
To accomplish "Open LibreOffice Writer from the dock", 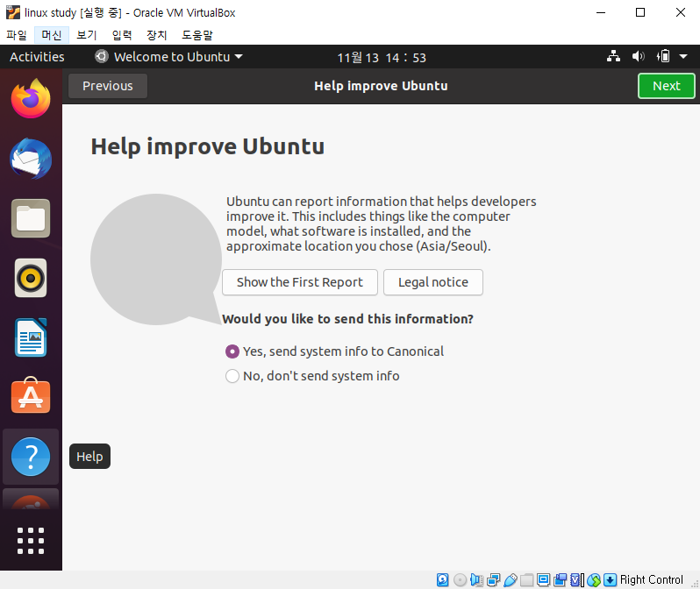I will point(31,337).
